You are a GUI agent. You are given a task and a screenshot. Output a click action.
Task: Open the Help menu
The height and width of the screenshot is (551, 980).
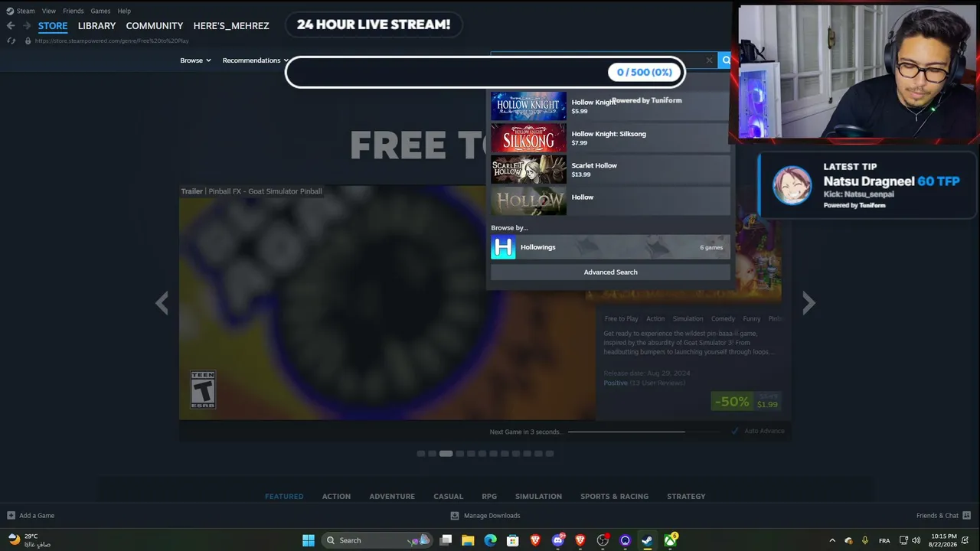124,11
